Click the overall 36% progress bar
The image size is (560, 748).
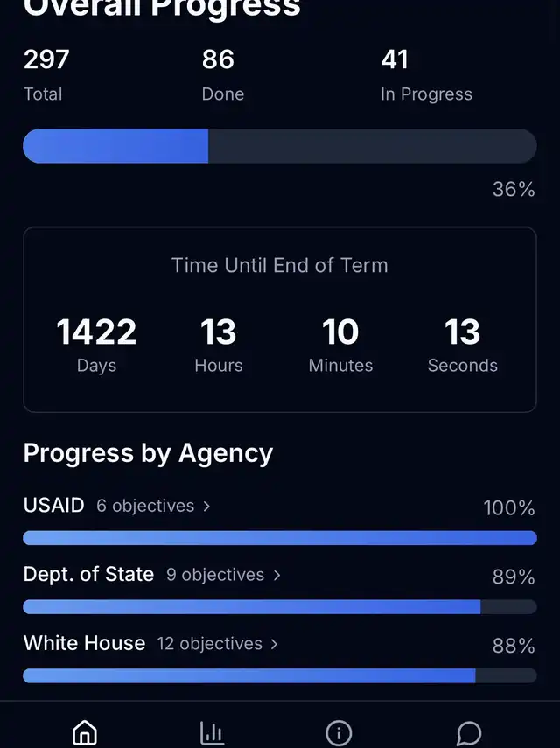coord(280,146)
